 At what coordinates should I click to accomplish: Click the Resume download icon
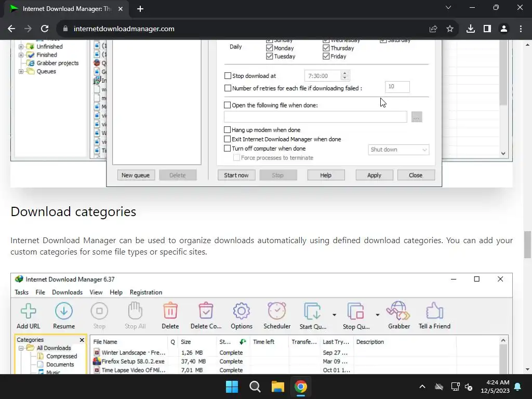click(x=64, y=311)
